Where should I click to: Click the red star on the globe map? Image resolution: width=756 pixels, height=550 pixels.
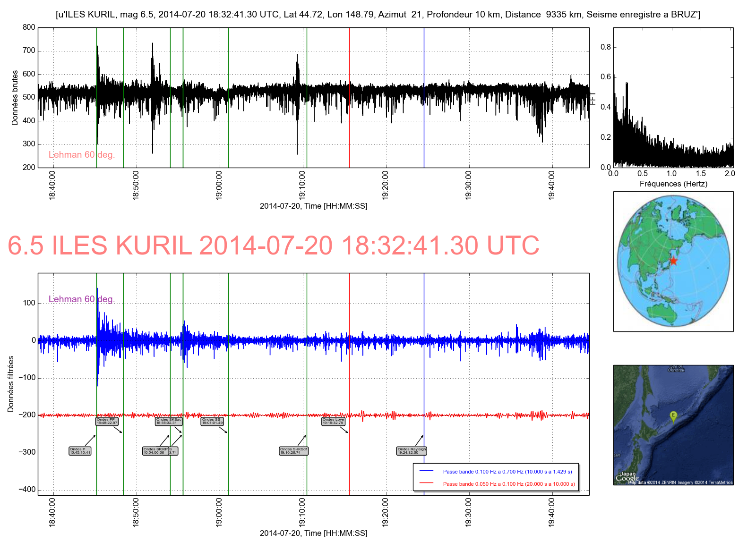673,261
